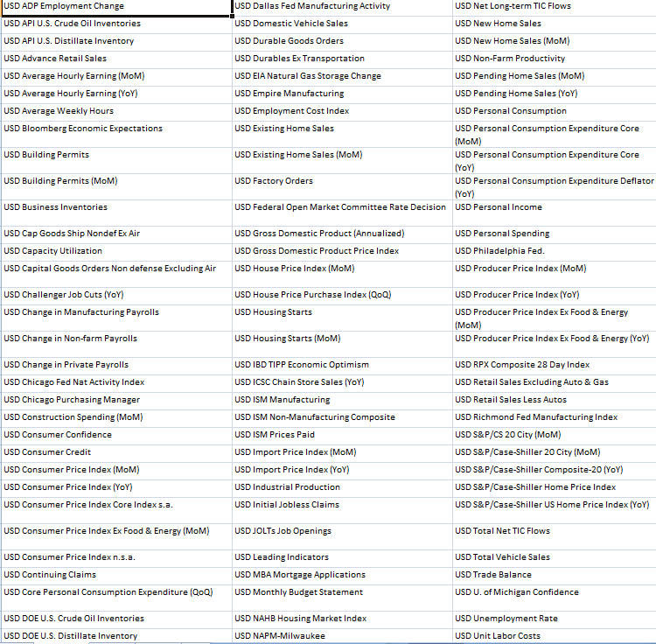This screenshot has width=656, height=644.
Task: Click USD Construction Spending (MoM) cell
Action: pyautogui.click(x=116, y=419)
